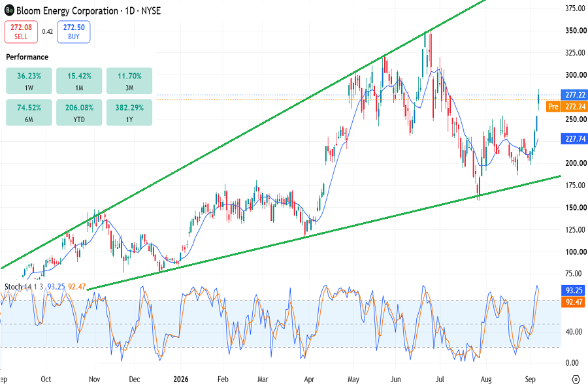Click the 75.00 level on the price scale
This screenshot has width=588, height=392.
tap(575, 274)
